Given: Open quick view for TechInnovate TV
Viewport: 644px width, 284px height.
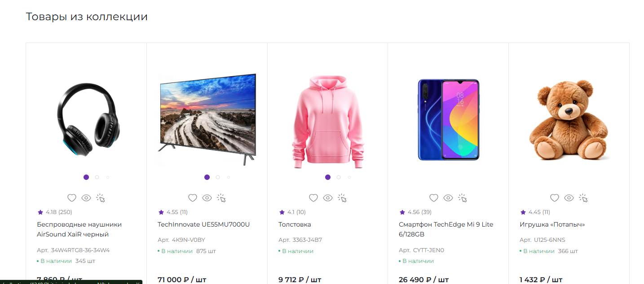Looking at the screenshot, I should 207,198.
